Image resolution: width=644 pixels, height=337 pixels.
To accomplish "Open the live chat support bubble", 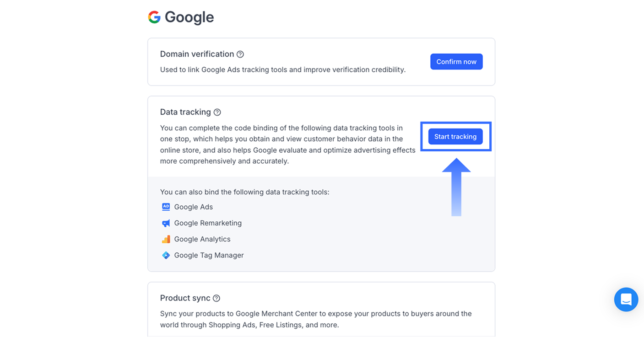I will tap(626, 300).
